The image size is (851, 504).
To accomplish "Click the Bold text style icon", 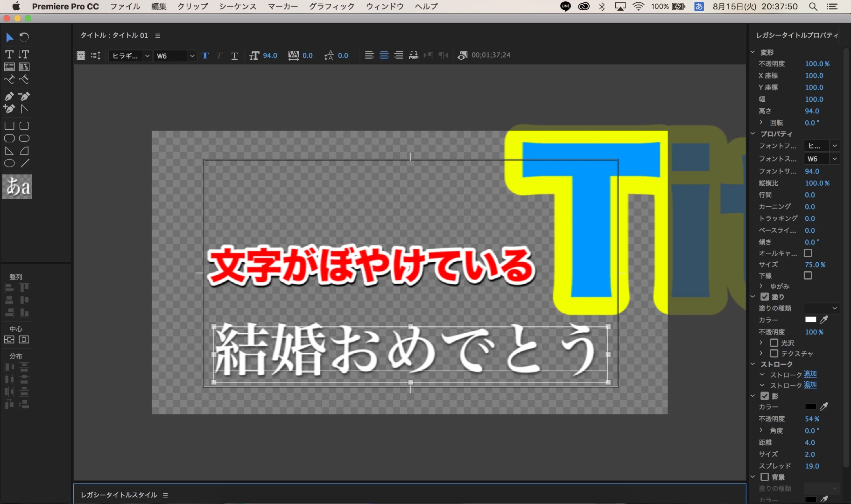I will [205, 56].
